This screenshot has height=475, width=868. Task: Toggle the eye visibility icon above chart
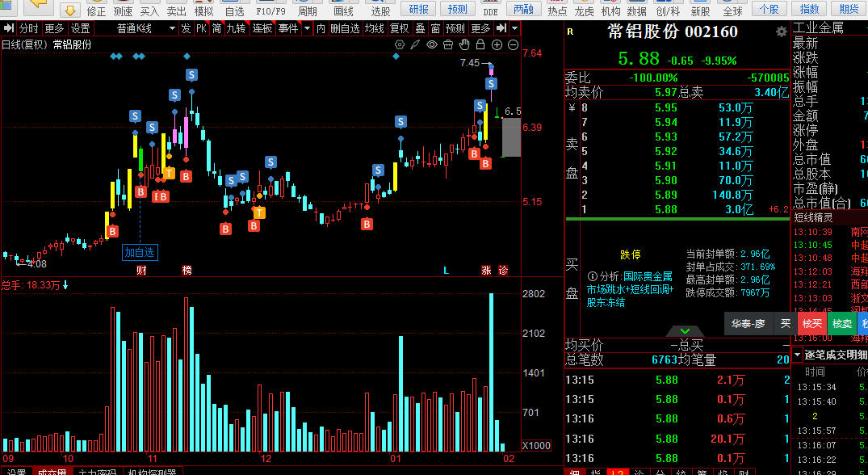point(432,45)
